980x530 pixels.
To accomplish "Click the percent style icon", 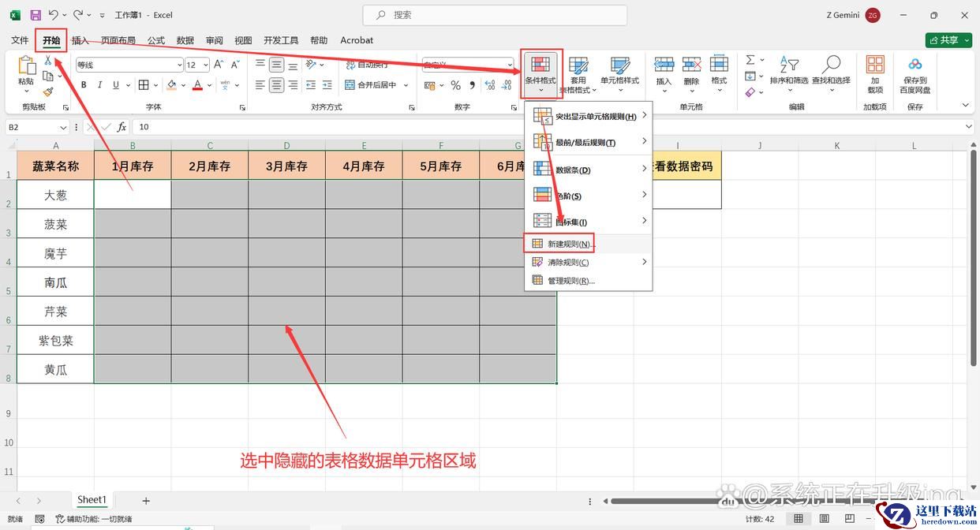I will pos(455,85).
